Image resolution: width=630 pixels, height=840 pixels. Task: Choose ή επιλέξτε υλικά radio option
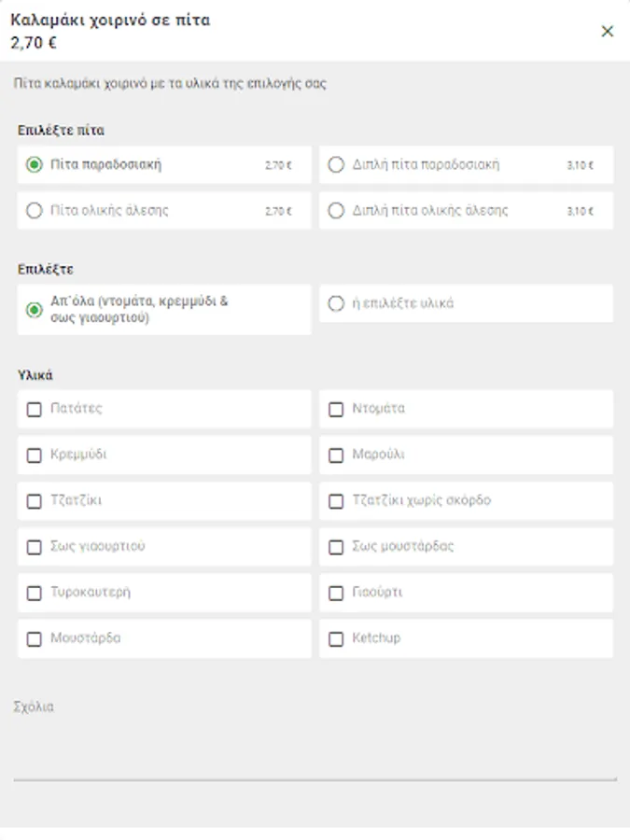click(336, 303)
